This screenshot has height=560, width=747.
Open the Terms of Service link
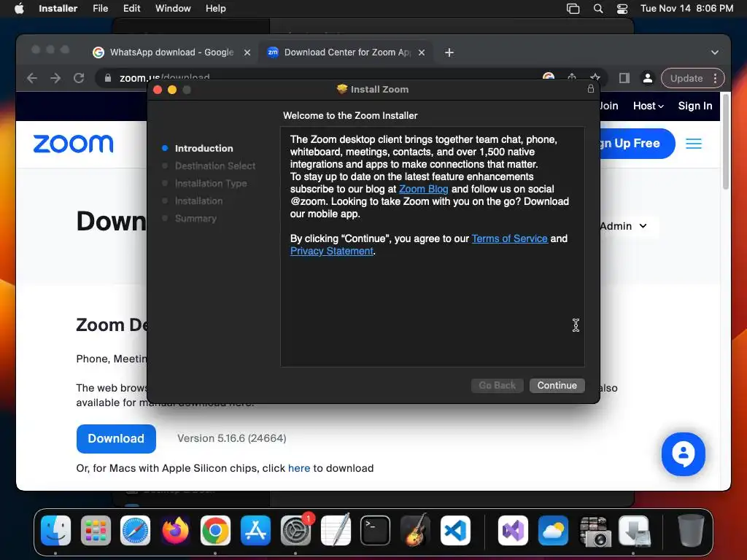click(x=509, y=238)
